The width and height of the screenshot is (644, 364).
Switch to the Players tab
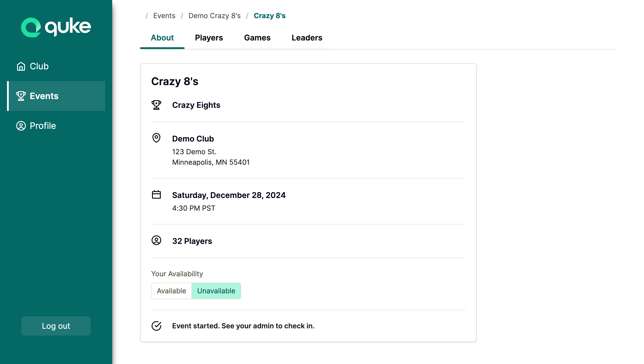click(x=209, y=38)
